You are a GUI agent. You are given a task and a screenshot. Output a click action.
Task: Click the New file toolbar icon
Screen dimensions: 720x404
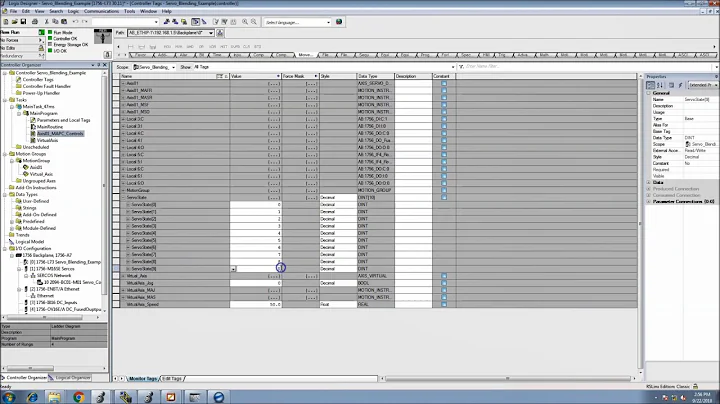click(x=6, y=22)
